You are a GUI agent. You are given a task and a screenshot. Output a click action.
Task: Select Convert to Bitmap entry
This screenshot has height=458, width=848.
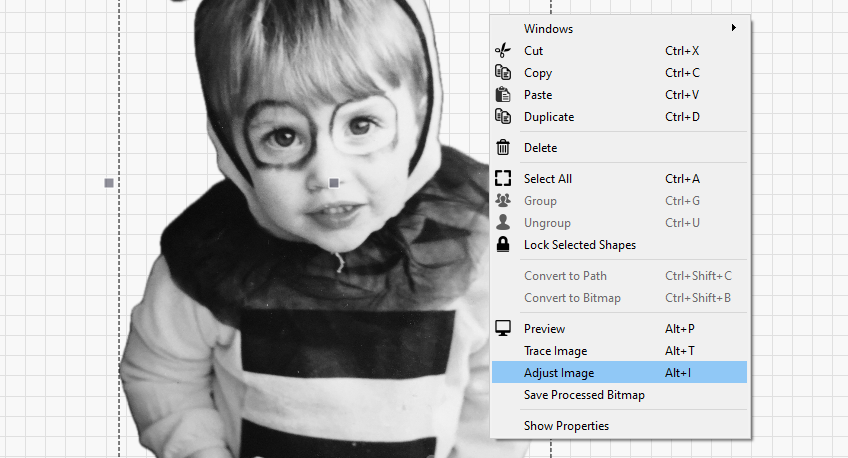571,298
